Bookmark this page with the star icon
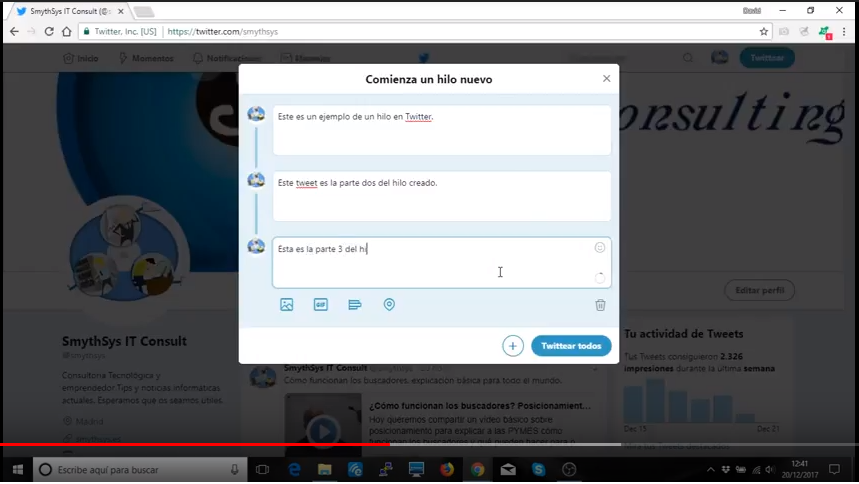Viewport: 859px width, 484px height. (764, 32)
